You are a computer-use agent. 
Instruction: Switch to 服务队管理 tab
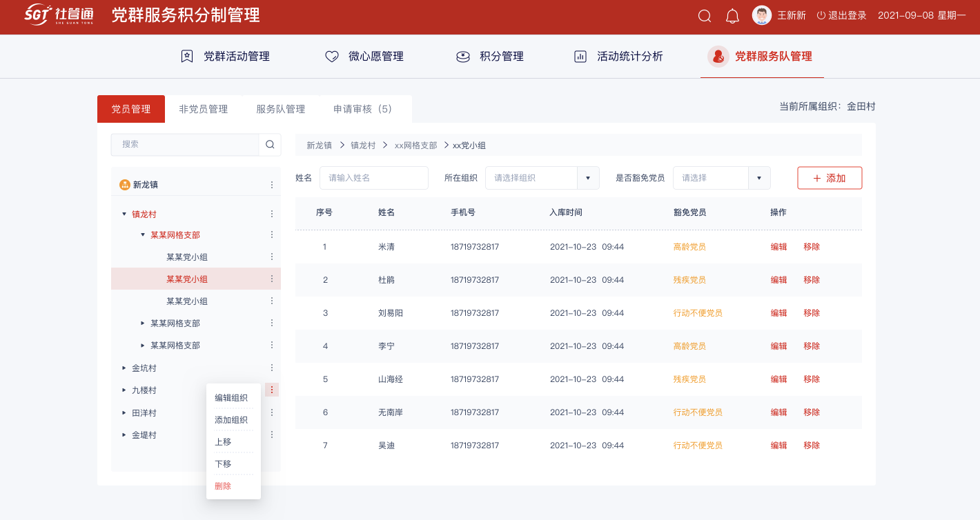(281, 109)
